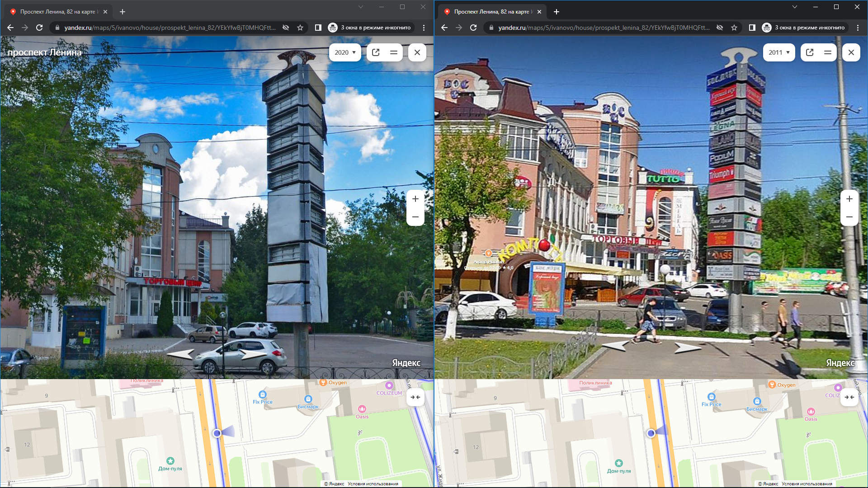This screenshot has width=868, height=488.
Task: Close left panorama with X button
Action: coord(417,52)
